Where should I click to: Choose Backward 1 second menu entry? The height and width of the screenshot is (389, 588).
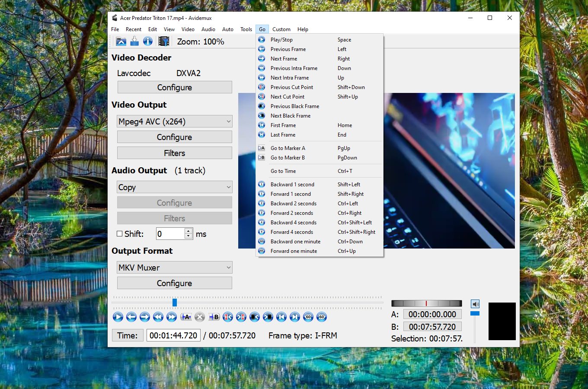tap(320, 185)
